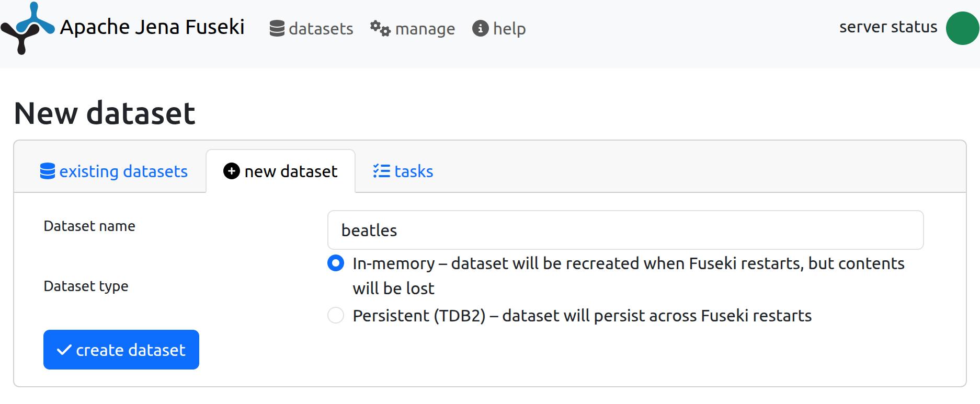Image resolution: width=980 pixels, height=404 pixels.
Task: Click the manage gears icon
Action: (380, 28)
